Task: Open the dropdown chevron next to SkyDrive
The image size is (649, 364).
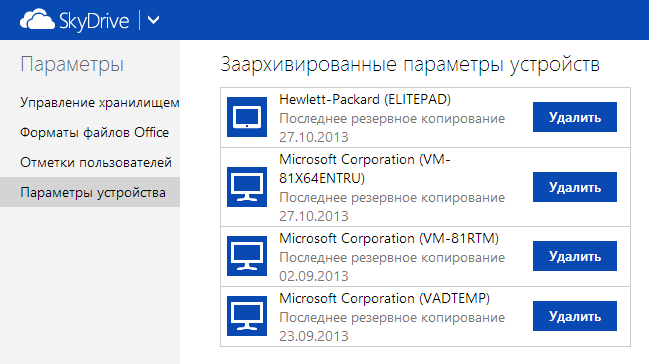Action: coord(154,20)
